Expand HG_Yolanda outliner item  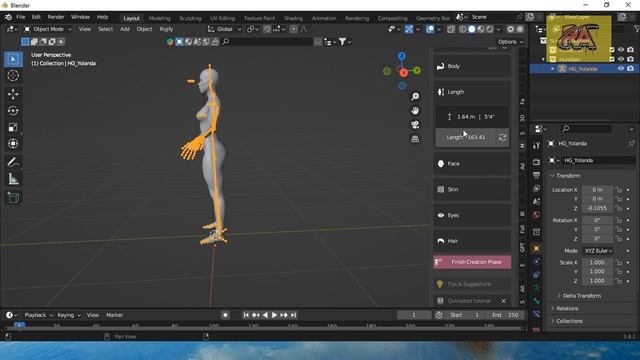pyautogui.click(x=553, y=69)
